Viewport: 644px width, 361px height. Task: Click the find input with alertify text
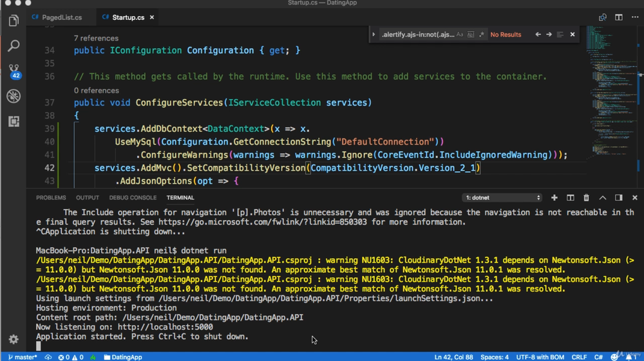(418, 35)
